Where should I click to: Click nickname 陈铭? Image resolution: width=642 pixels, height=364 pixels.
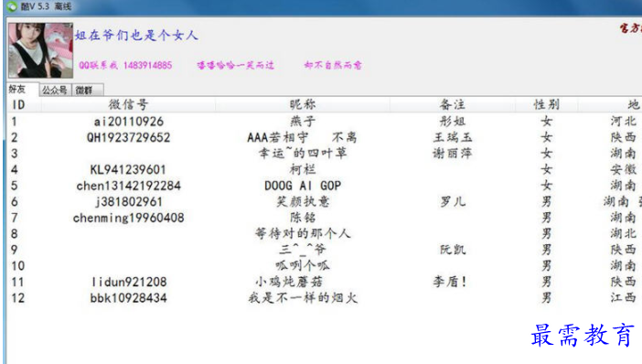coord(303,218)
